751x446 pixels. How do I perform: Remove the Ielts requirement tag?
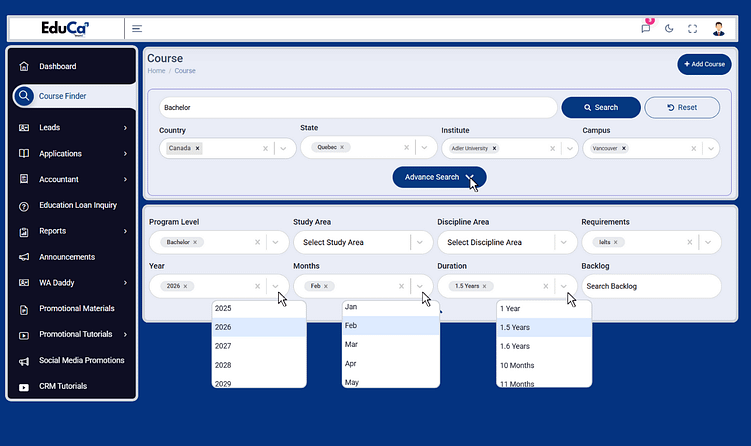[x=617, y=242]
